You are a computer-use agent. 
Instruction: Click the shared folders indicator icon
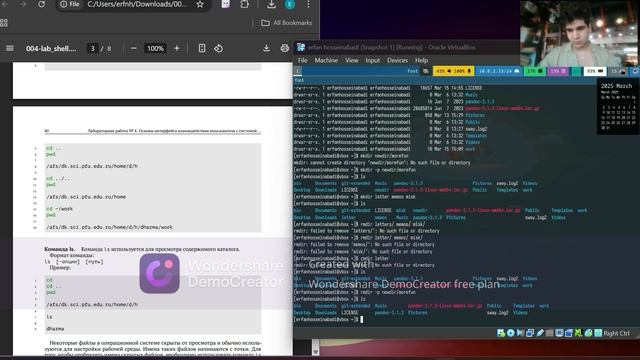549,333
